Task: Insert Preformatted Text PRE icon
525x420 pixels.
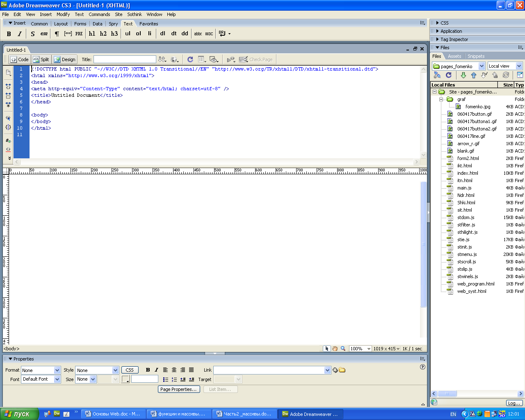Action: (79, 34)
